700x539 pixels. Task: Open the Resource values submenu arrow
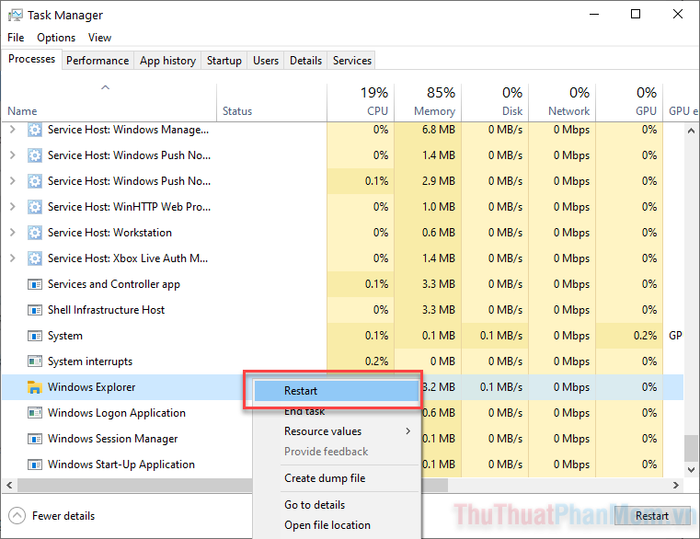point(408,431)
